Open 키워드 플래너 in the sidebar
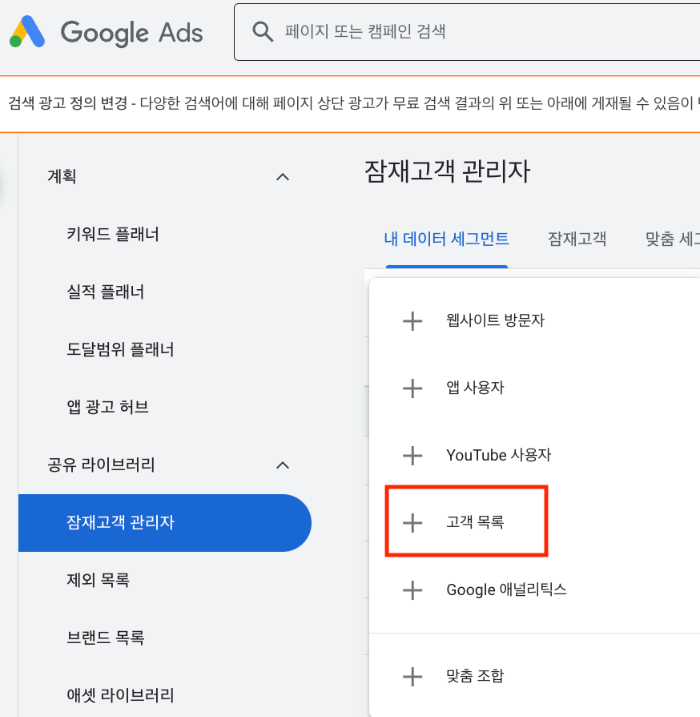700x717 pixels. (112, 234)
